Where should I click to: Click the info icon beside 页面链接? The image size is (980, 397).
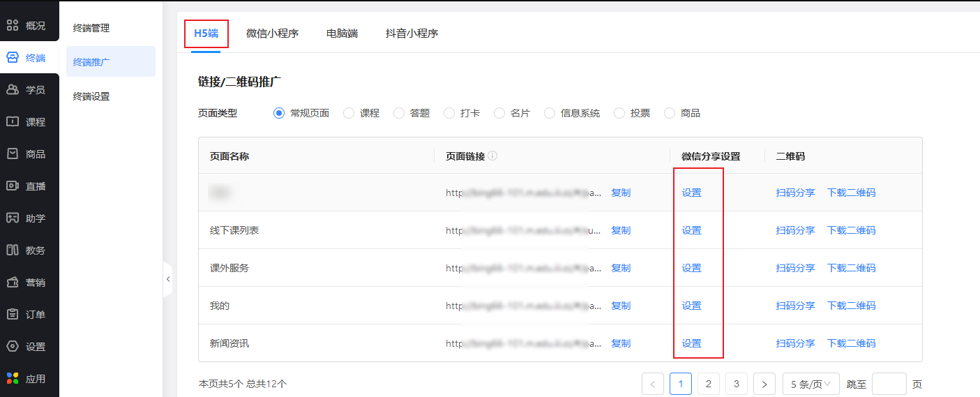(493, 156)
